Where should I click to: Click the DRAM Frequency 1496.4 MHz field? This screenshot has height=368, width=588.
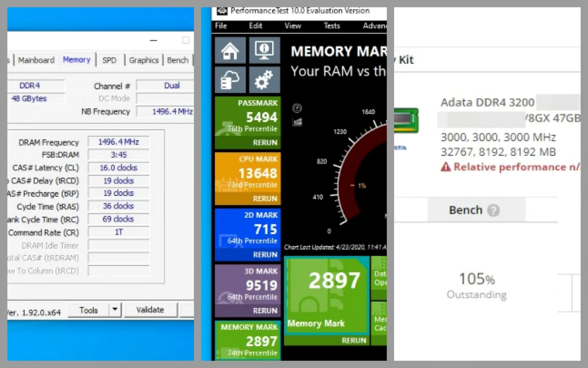[x=119, y=142]
